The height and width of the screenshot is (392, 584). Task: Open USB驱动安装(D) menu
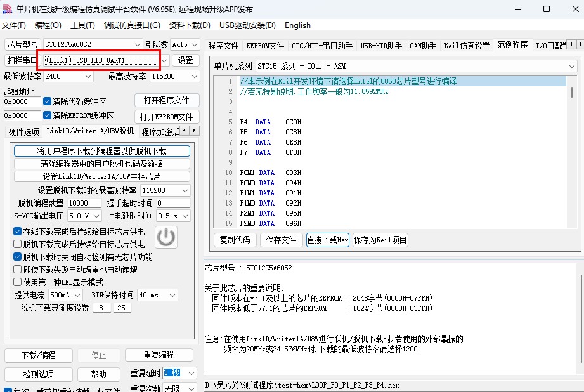[x=247, y=25]
